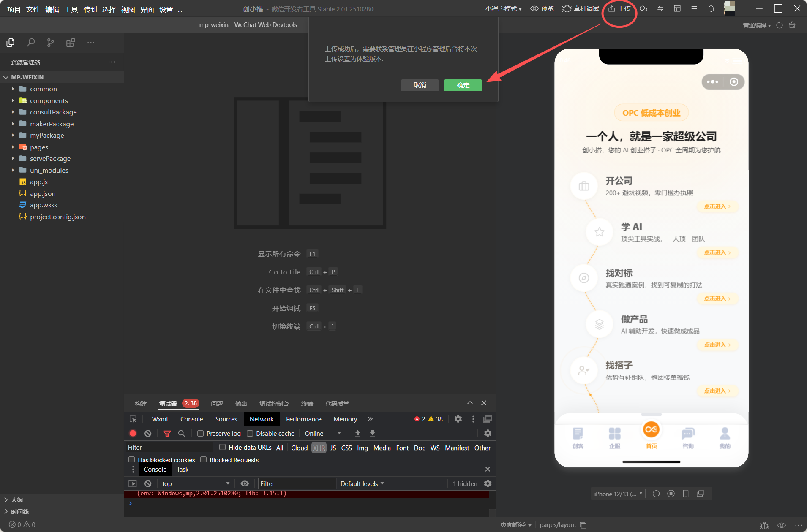Viewport: 807px width, 532px height.
Task: Open app.json in the file tree
Action: click(43, 193)
